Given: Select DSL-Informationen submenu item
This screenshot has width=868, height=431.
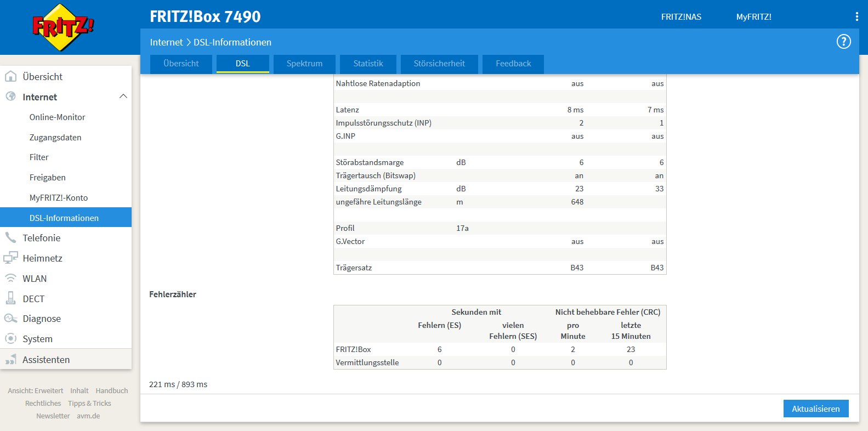Looking at the screenshot, I should point(66,217).
